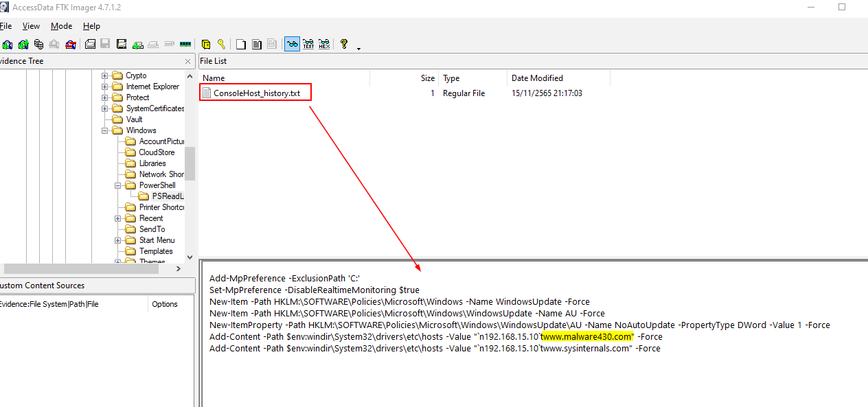Open the Mode menu

point(61,26)
